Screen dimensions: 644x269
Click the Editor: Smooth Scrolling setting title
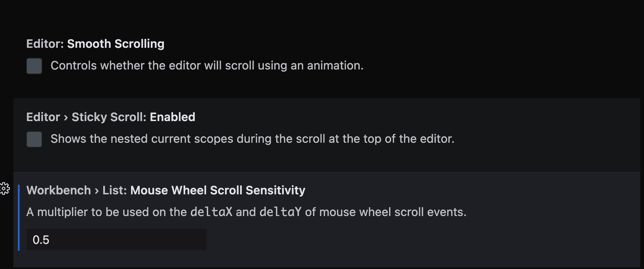pos(95,44)
